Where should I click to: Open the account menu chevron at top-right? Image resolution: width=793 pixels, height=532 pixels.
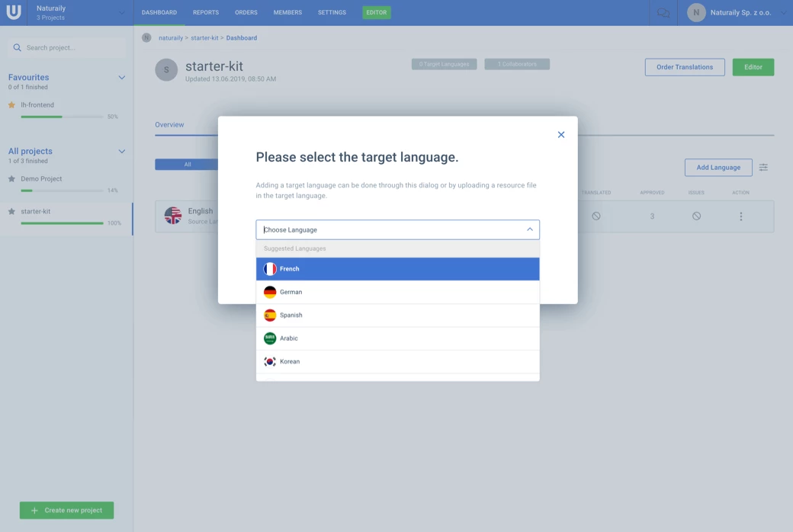pos(783,13)
